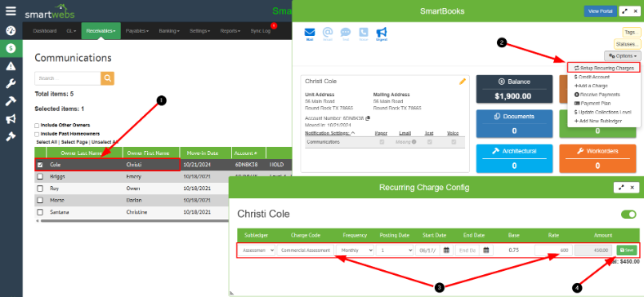
Task: Uncheck the Cole row checkbox
Action: 40,165
